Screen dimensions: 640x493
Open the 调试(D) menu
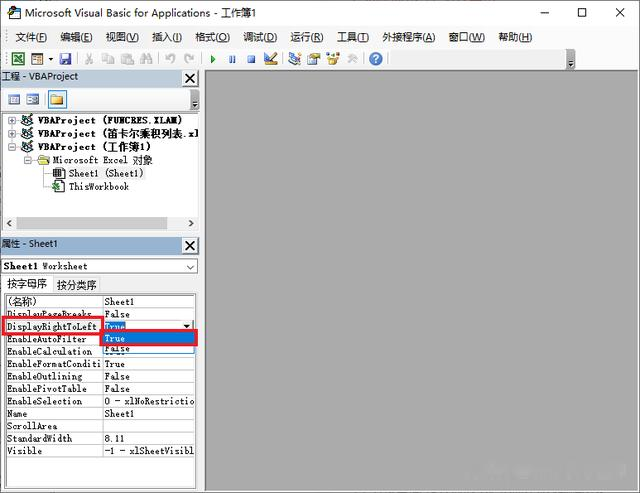[x=260, y=38]
